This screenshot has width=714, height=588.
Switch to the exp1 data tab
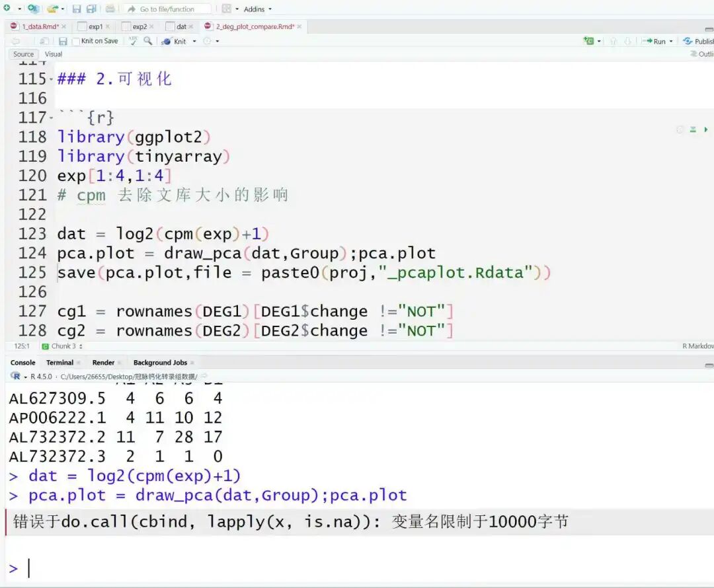pos(95,26)
